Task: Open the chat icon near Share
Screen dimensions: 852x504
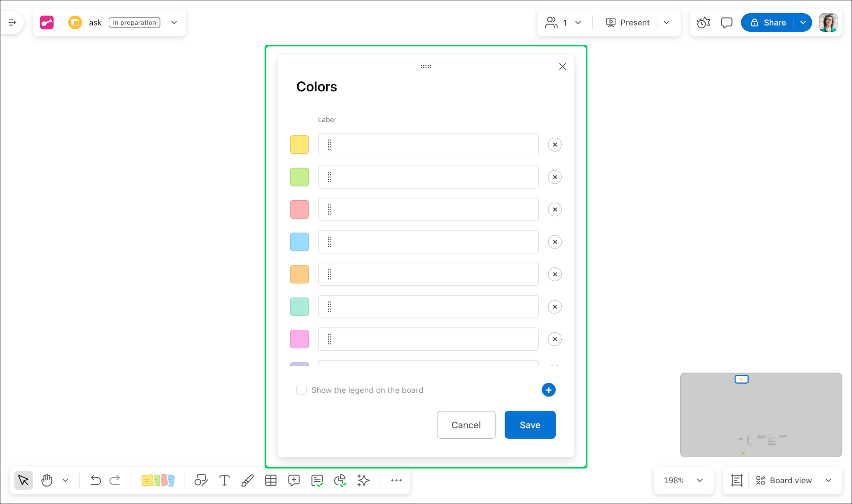Action: 727,22
